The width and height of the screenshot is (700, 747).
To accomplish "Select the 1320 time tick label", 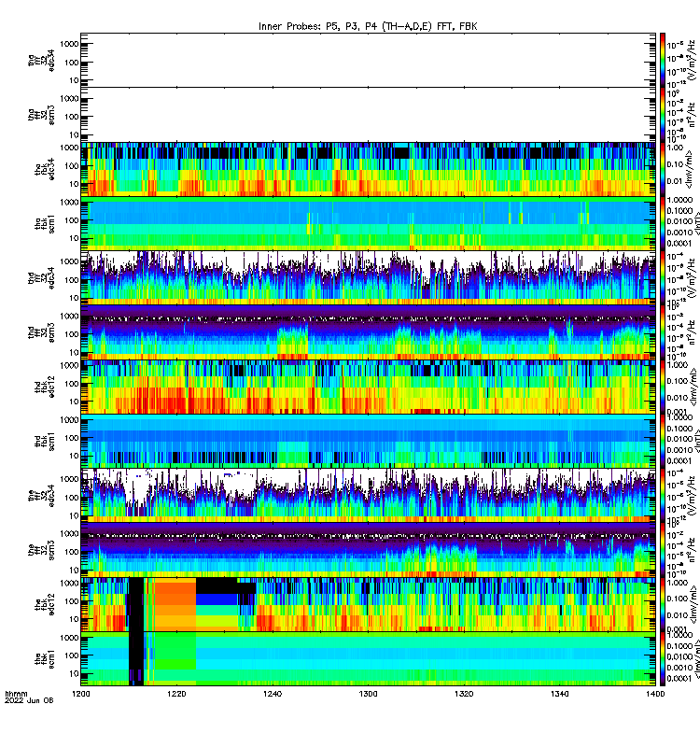I will click(464, 694).
